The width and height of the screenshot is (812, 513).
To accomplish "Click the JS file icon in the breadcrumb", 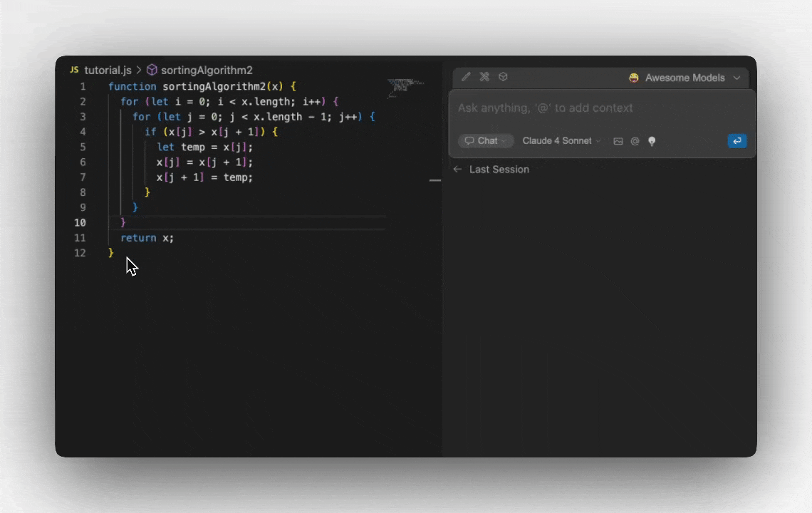I will (74, 70).
